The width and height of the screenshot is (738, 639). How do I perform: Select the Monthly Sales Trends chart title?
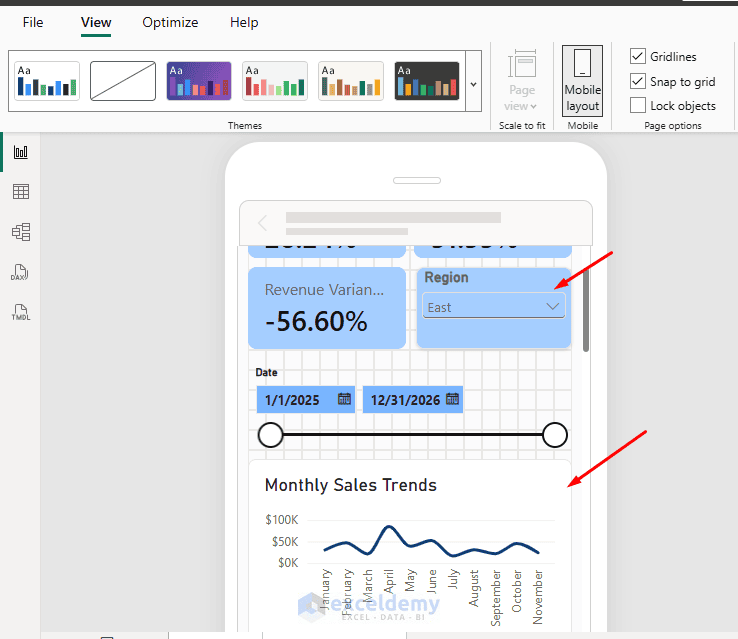tap(351, 485)
